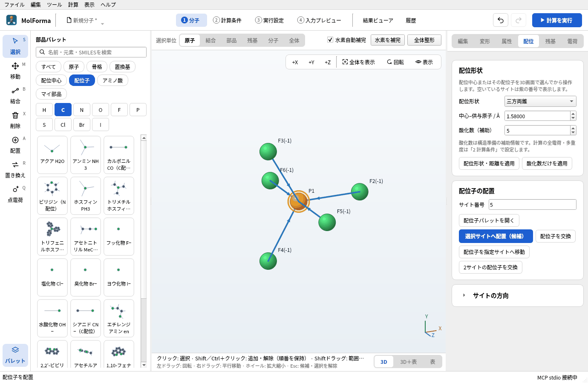Activate the 配置 (place) tool
The width and height of the screenshot is (588, 383).
pos(15,145)
